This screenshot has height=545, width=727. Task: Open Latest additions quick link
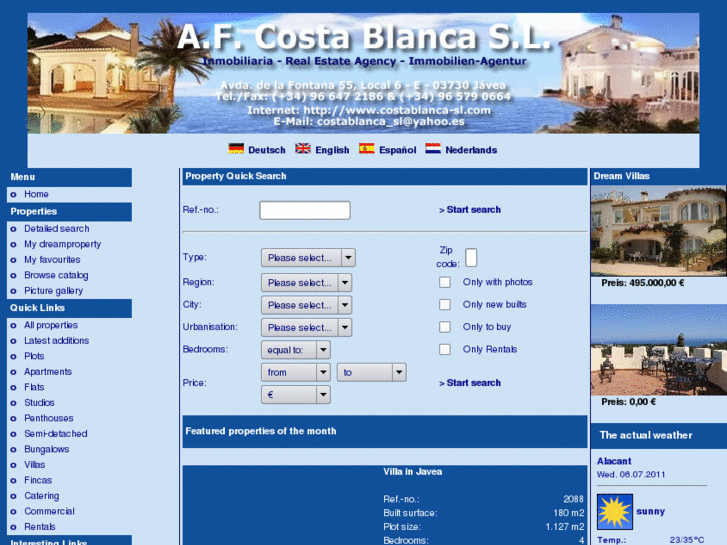[x=57, y=341]
